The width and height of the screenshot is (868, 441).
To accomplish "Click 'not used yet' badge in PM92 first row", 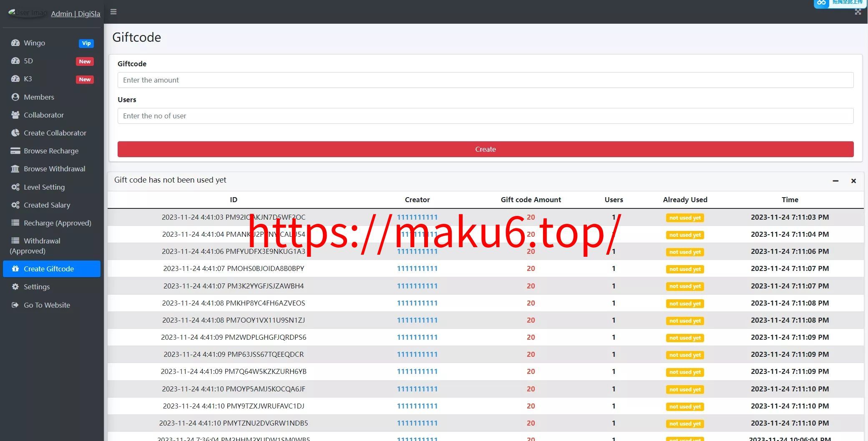I will pyautogui.click(x=685, y=218).
